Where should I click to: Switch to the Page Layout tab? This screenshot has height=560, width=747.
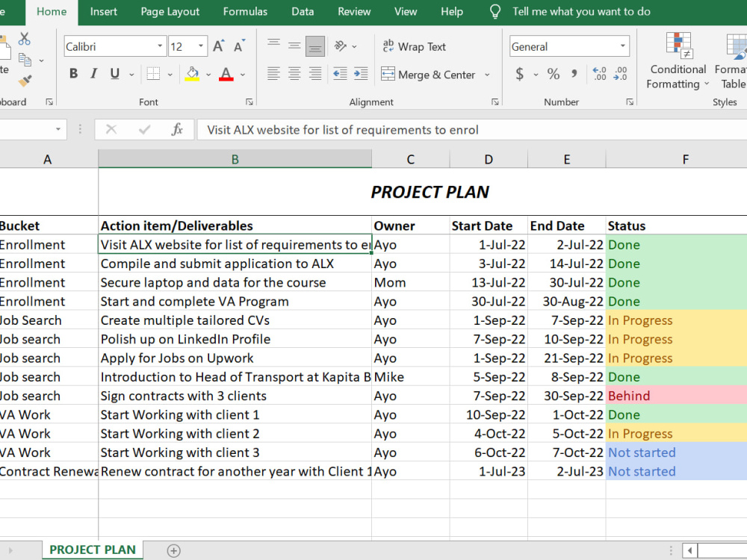coord(170,11)
